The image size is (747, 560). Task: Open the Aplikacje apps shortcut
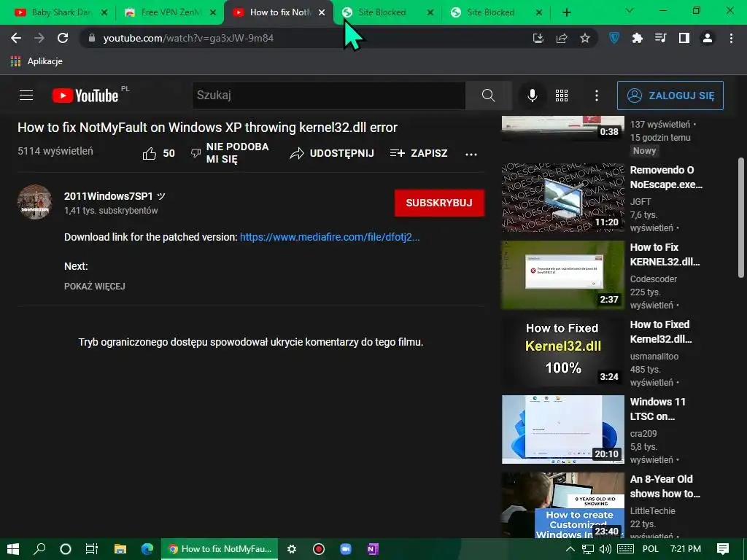click(36, 61)
